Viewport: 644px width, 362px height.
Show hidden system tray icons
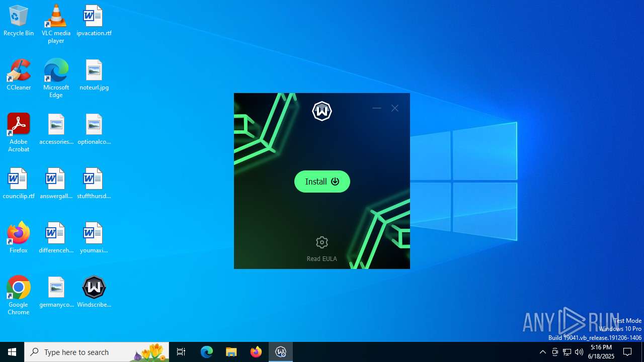point(543,352)
